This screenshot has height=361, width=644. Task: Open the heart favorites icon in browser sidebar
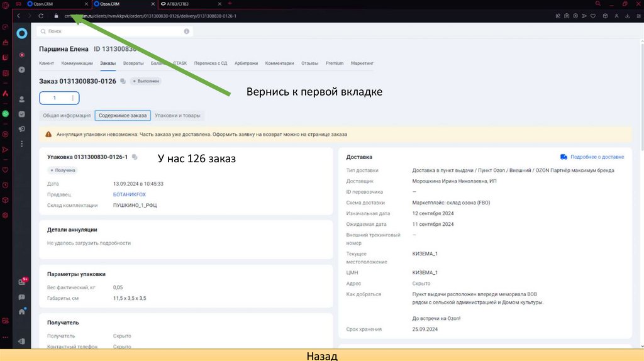(x=5, y=170)
